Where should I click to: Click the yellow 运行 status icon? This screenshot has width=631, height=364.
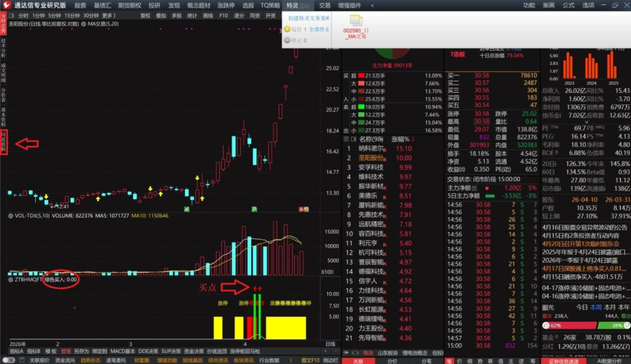(x=286, y=29)
